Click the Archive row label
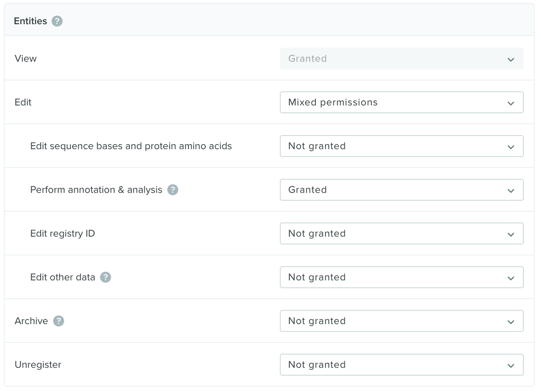The height and width of the screenshot is (392, 541). [x=31, y=321]
